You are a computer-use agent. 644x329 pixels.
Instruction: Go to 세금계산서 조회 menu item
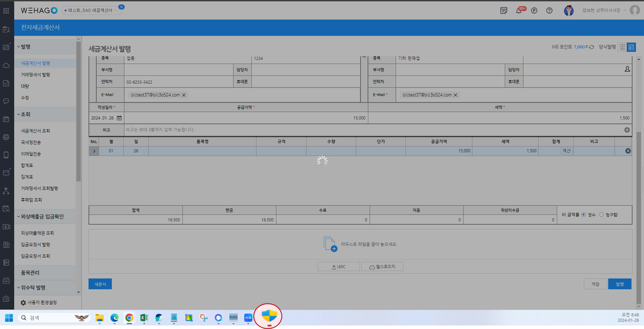[x=36, y=131]
